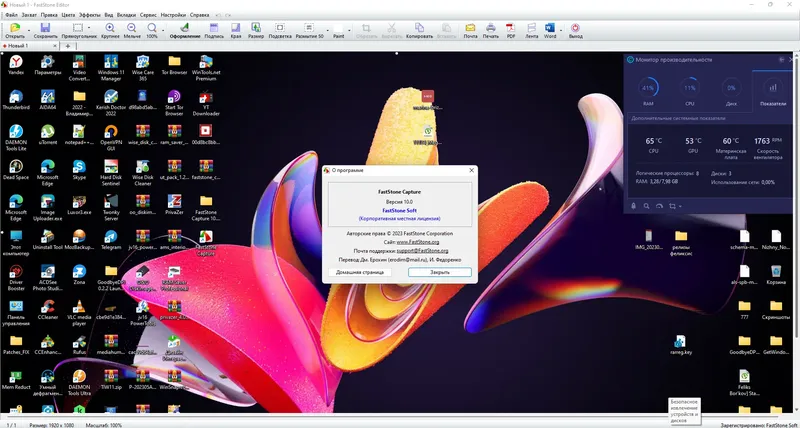Click the Домашняя страница button

click(359, 272)
